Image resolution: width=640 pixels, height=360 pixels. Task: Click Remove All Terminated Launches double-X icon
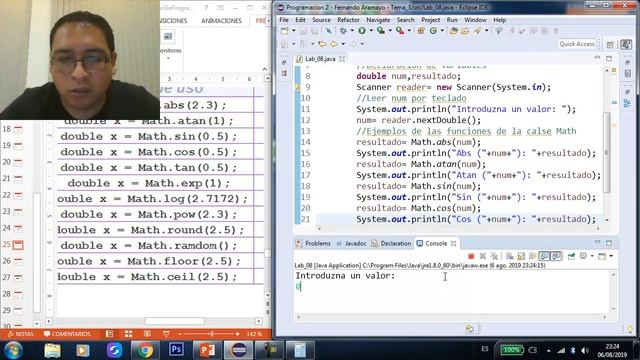pos(494,256)
